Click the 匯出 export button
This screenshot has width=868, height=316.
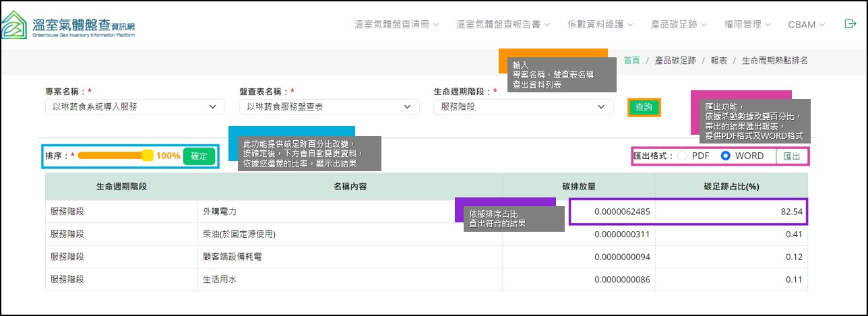(791, 156)
